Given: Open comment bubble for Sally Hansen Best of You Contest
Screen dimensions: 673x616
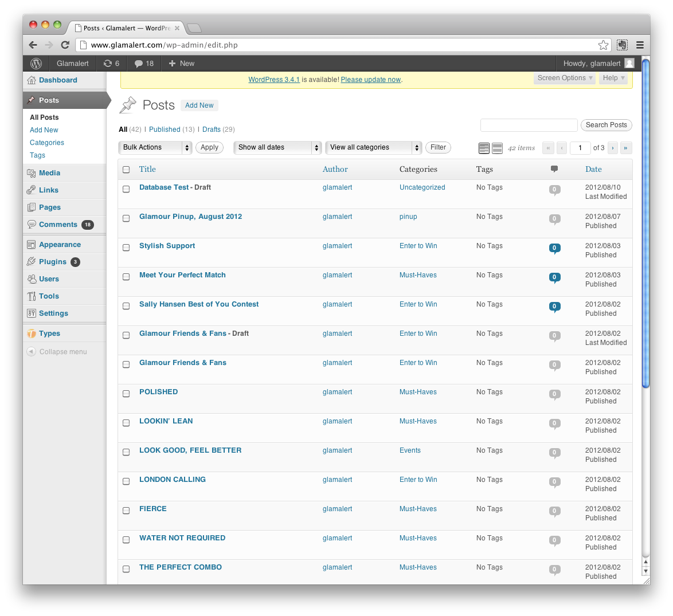Looking at the screenshot, I should point(554,307).
